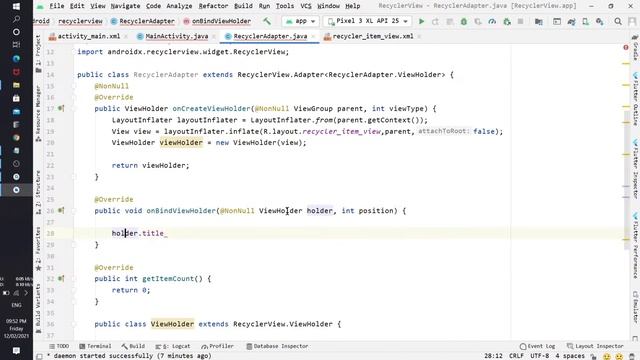Click override gutter icon on onCreateViewHolder line
Image resolution: width=640 pixels, height=360 pixels.
61,108
